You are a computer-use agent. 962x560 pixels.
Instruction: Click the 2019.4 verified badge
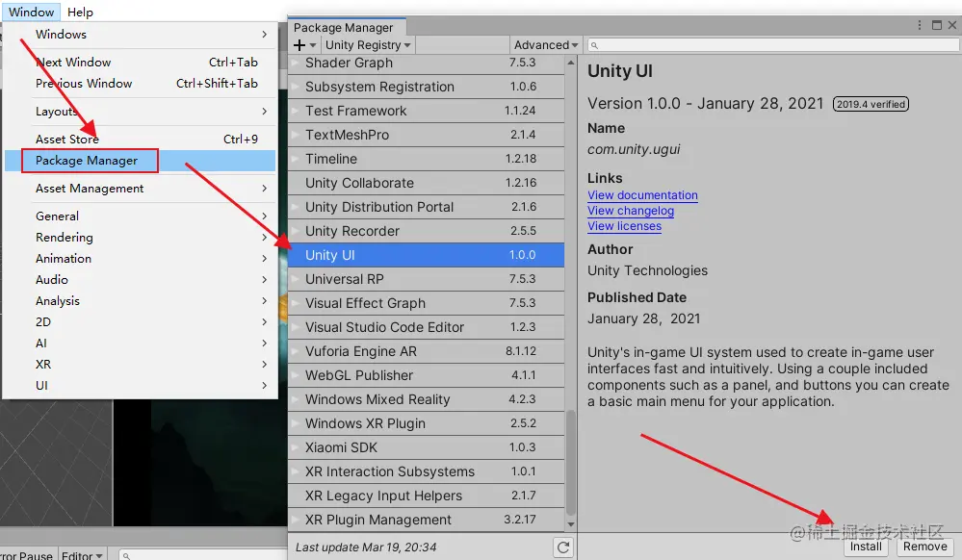(x=871, y=104)
